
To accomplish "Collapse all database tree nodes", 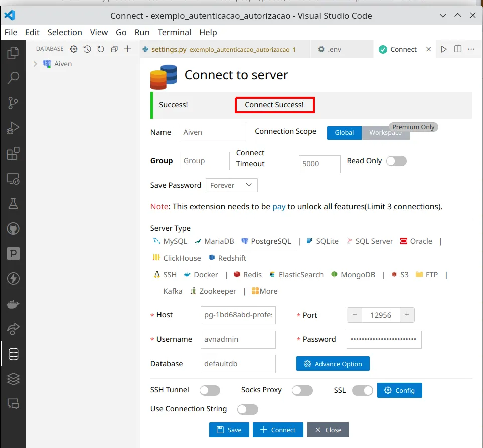I will [x=114, y=49].
